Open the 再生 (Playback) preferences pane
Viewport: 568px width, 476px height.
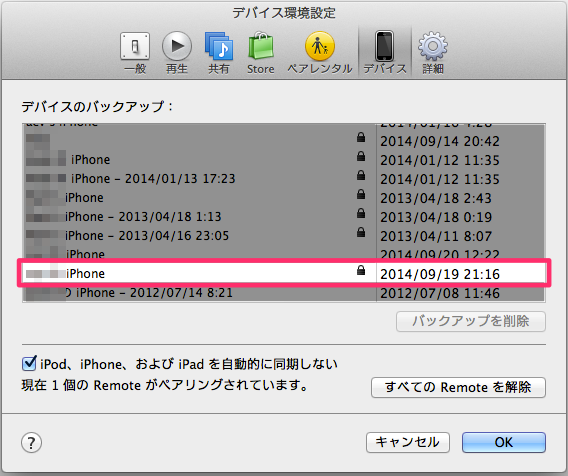177,53
